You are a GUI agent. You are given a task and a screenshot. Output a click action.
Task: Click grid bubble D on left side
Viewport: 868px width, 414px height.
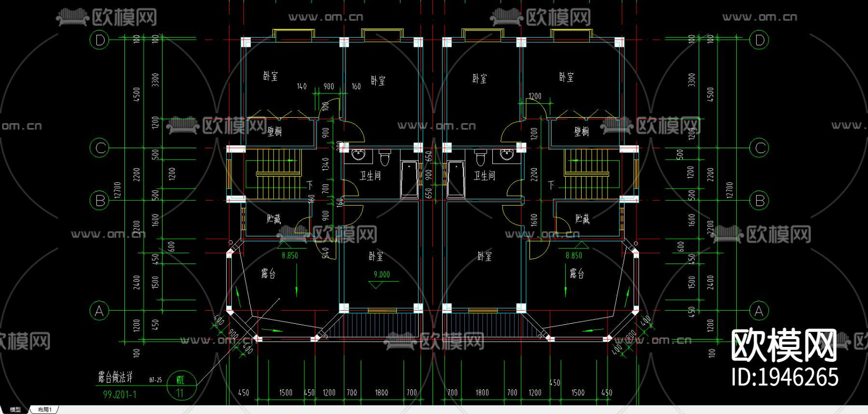coord(99,40)
